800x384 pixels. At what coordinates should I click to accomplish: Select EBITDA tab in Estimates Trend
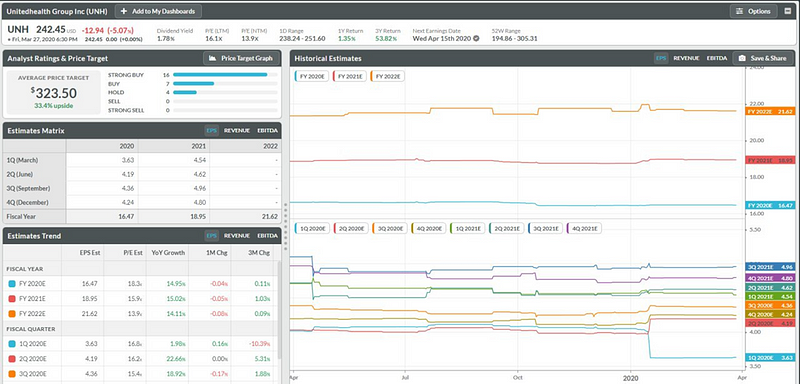pos(267,236)
